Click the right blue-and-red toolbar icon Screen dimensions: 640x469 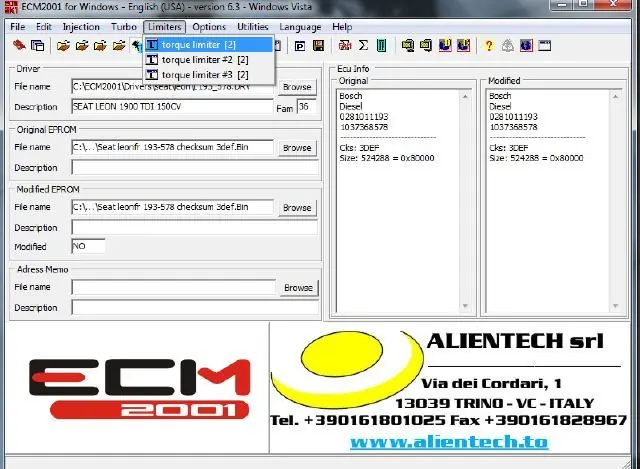coord(463,45)
